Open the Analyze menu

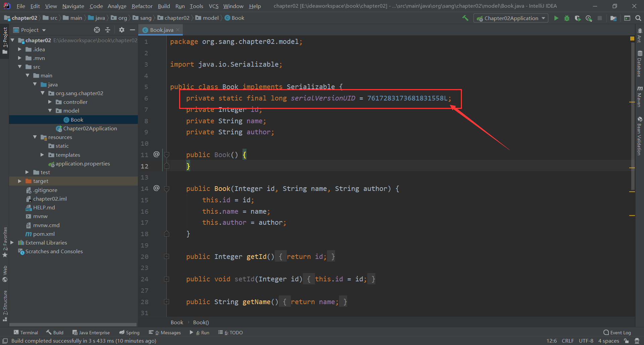click(x=117, y=6)
